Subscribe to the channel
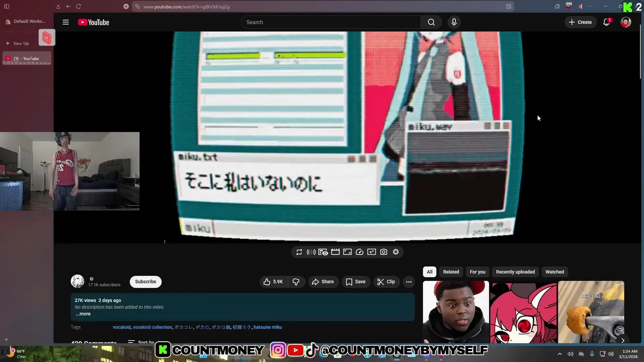The height and width of the screenshot is (362, 644). tap(145, 282)
